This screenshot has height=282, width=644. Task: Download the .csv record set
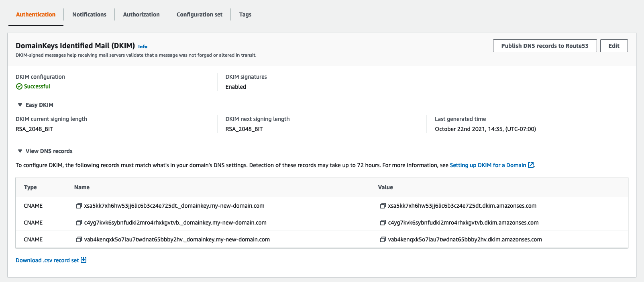pyautogui.click(x=47, y=260)
